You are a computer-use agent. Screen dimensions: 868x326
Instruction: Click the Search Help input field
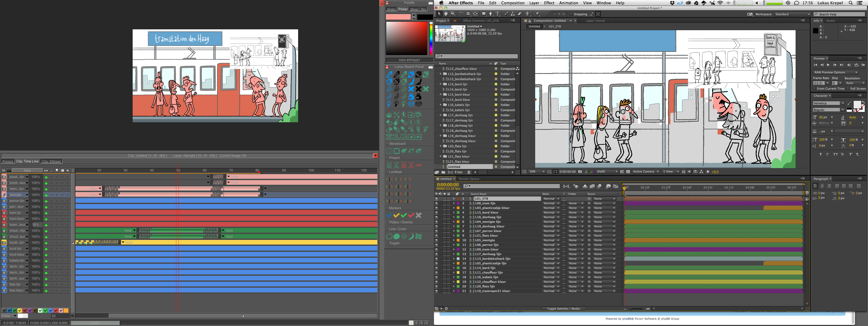839,14
